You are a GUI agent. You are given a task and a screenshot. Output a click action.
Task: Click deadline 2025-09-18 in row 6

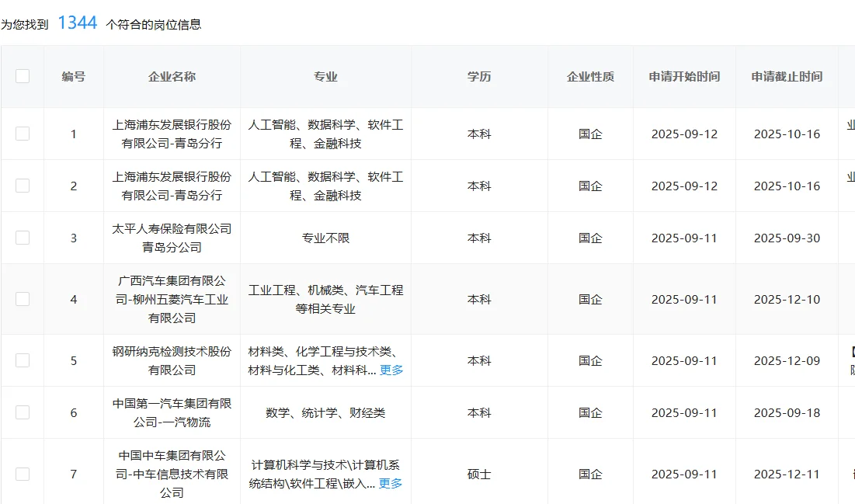pyautogui.click(x=787, y=413)
